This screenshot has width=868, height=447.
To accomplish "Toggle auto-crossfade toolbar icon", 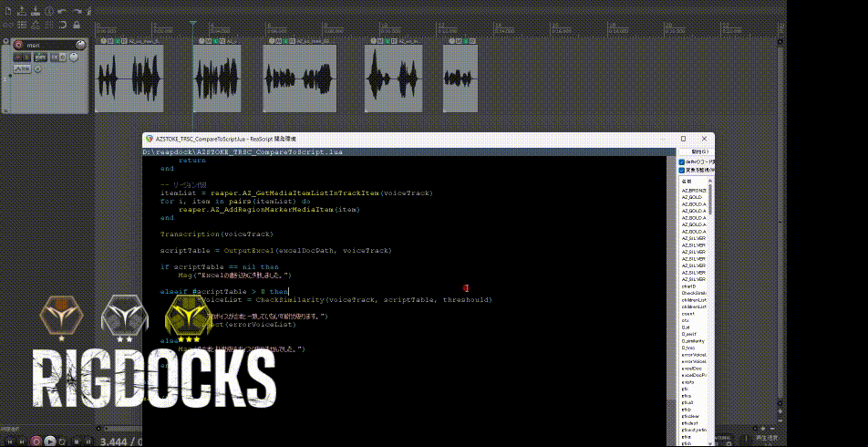I will (8, 25).
